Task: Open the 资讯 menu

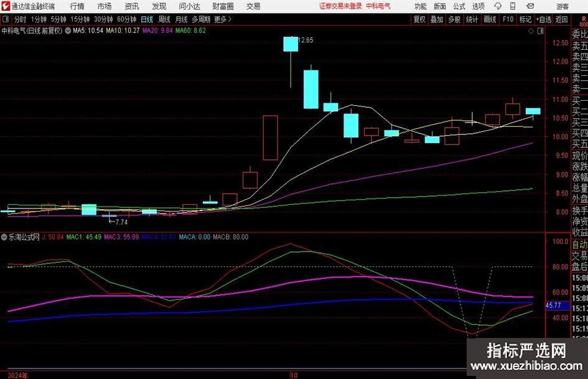Action: click(132, 6)
